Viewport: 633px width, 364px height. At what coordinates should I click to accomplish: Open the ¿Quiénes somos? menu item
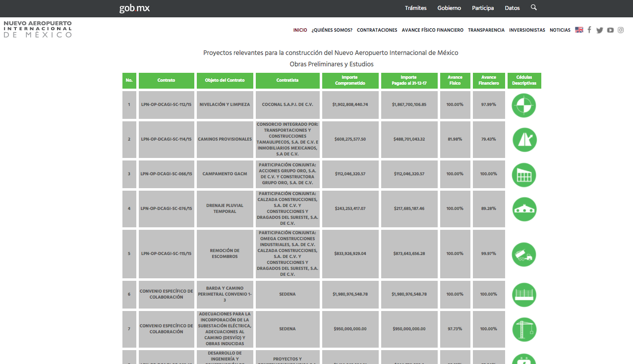tap(332, 30)
